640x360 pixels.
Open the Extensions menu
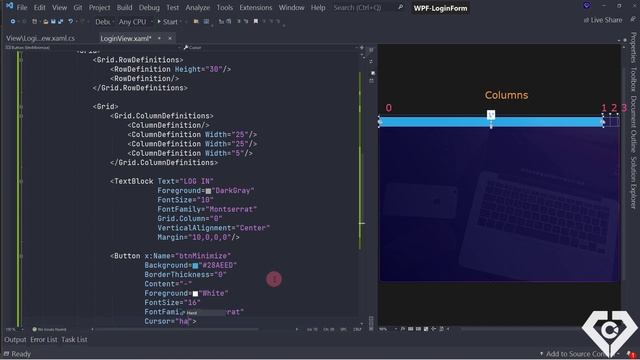point(256,7)
